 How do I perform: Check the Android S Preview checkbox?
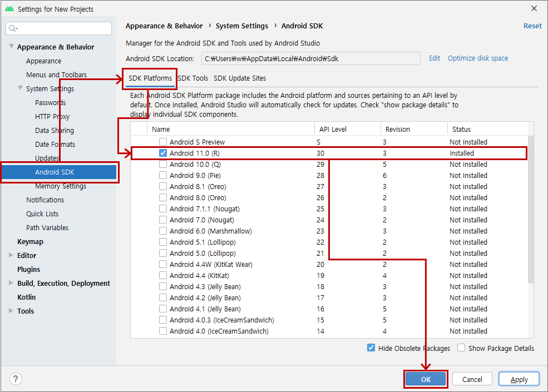click(163, 142)
